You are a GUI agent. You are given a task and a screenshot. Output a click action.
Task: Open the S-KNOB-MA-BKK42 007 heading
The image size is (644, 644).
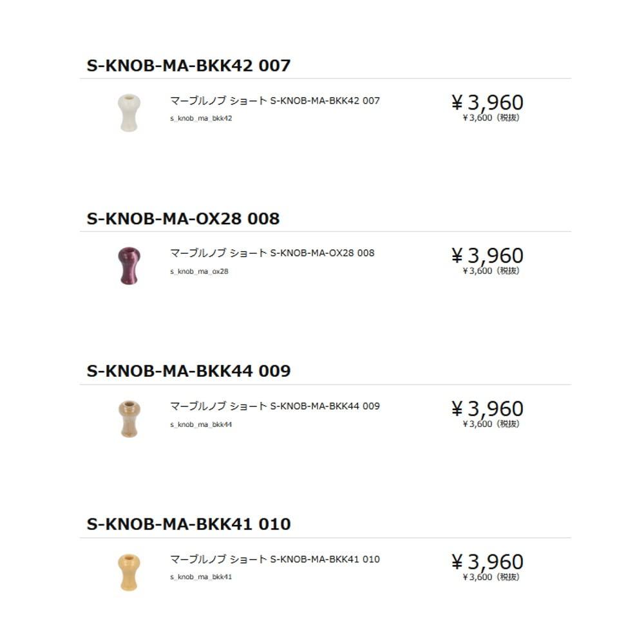189,66
